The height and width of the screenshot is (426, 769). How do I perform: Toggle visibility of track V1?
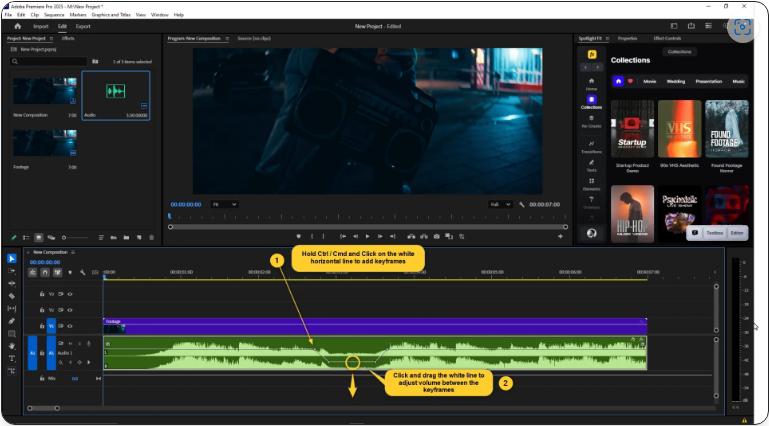point(70,326)
